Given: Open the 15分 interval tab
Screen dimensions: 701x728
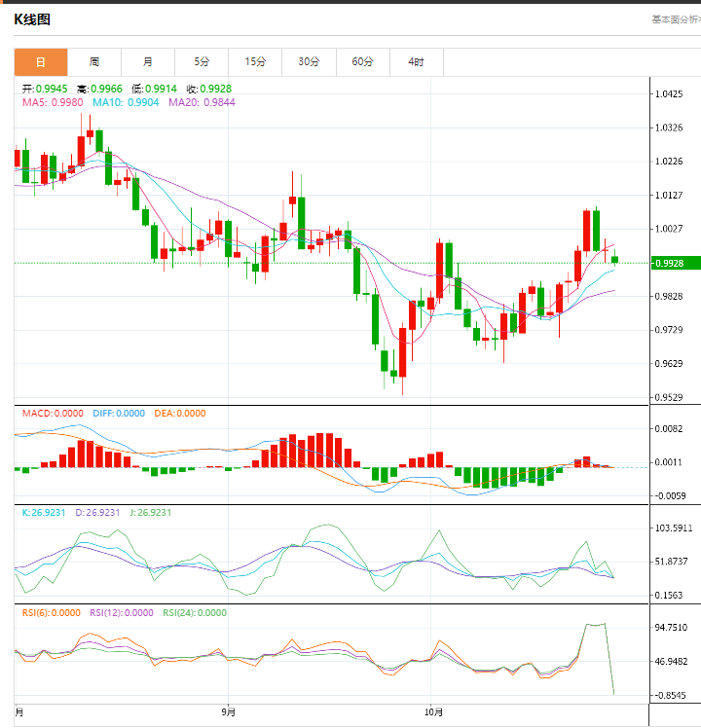Looking at the screenshot, I should point(255,61).
